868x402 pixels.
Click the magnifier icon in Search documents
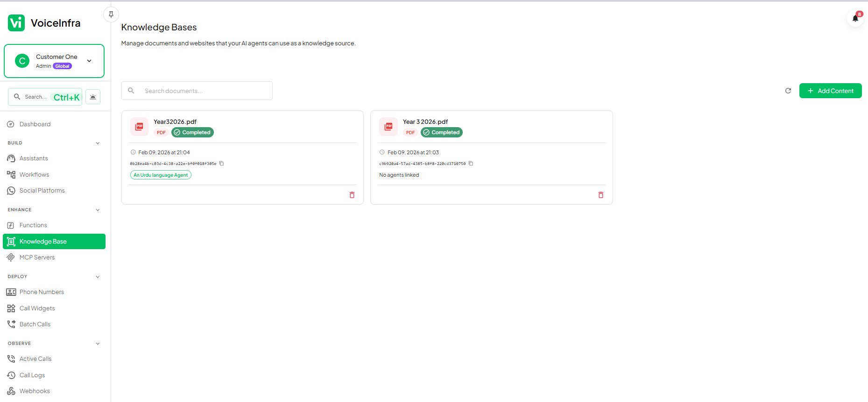point(131,91)
